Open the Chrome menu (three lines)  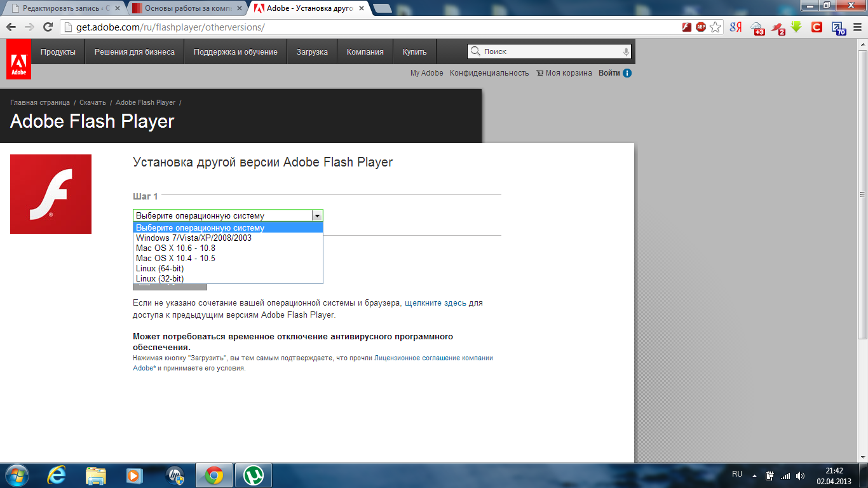[x=857, y=27]
